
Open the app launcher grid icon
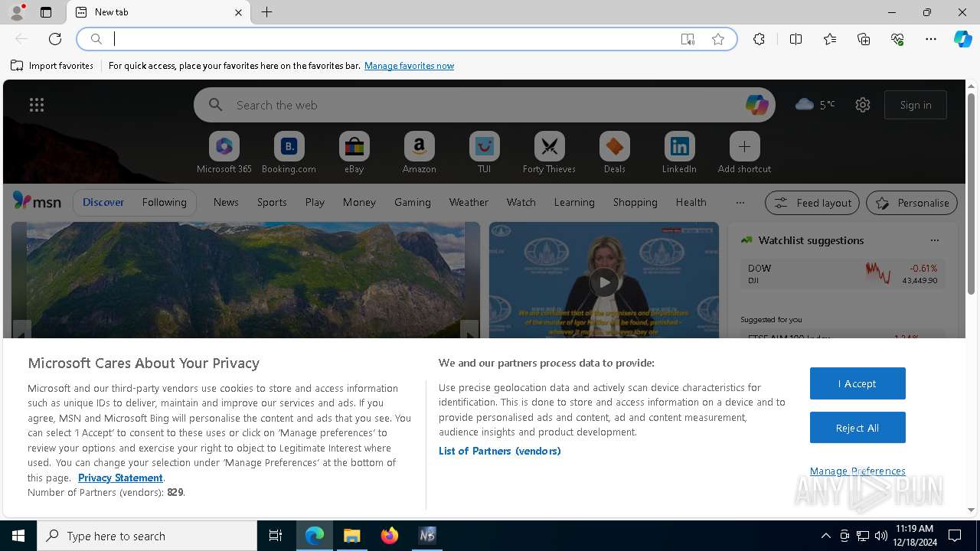pyautogui.click(x=37, y=105)
